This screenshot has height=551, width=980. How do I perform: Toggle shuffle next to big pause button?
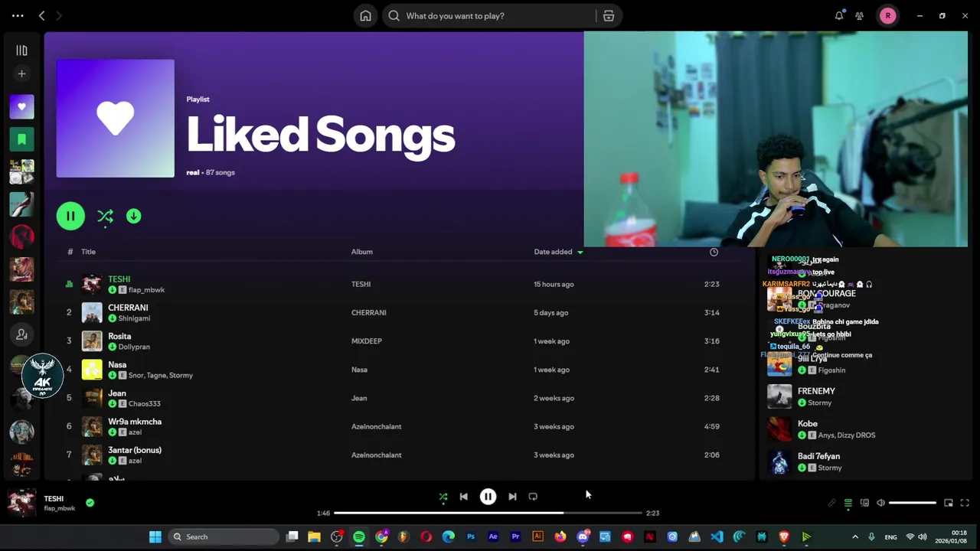(x=106, y=217)
